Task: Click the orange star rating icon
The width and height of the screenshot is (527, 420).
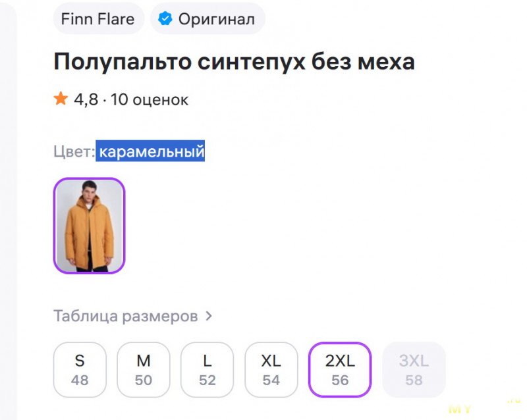Action: 61,99
